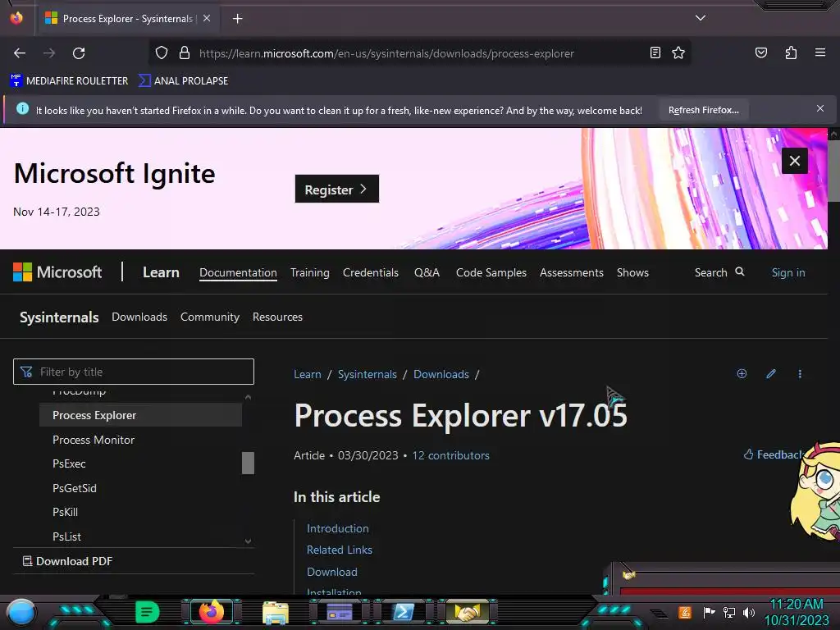This screenshot has height=630, width=840.
Task: Open the Resources sub-navigation item
Action: 277,317
